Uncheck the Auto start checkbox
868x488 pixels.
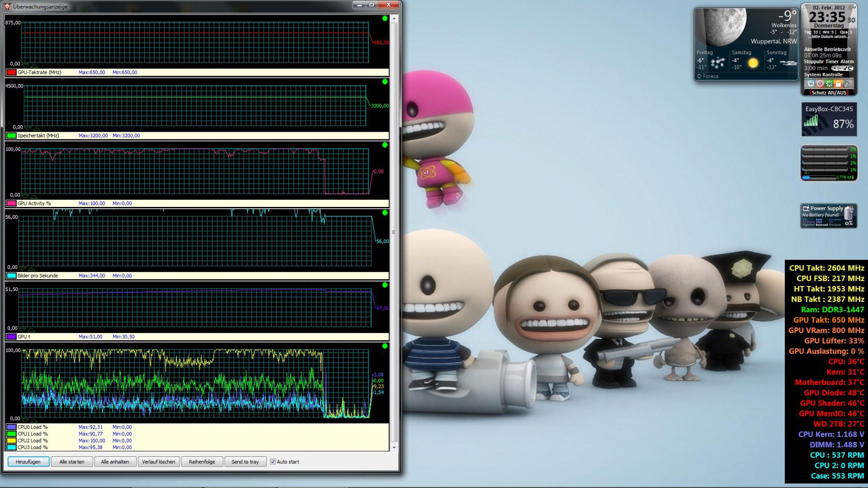pyautogui.click(x=273, y=462)
